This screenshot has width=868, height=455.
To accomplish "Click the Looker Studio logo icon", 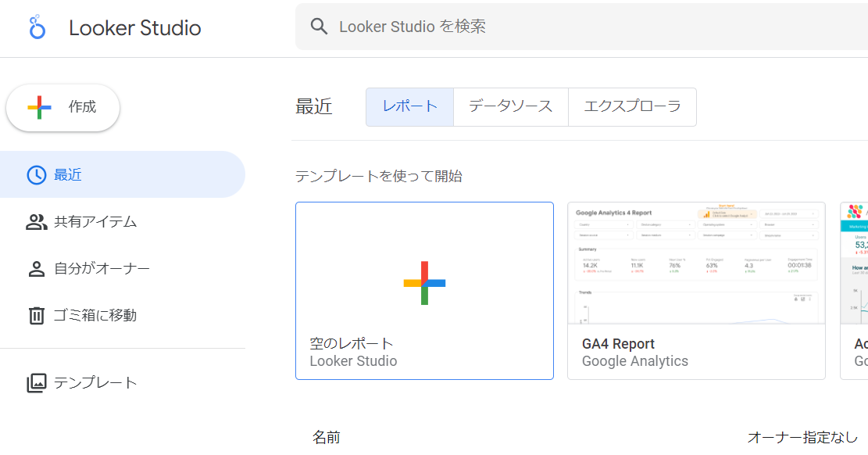I will coord(37,27).
